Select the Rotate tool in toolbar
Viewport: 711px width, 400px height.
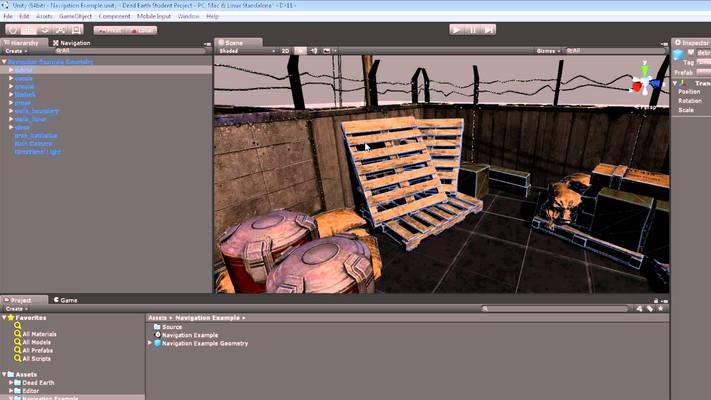44,30
